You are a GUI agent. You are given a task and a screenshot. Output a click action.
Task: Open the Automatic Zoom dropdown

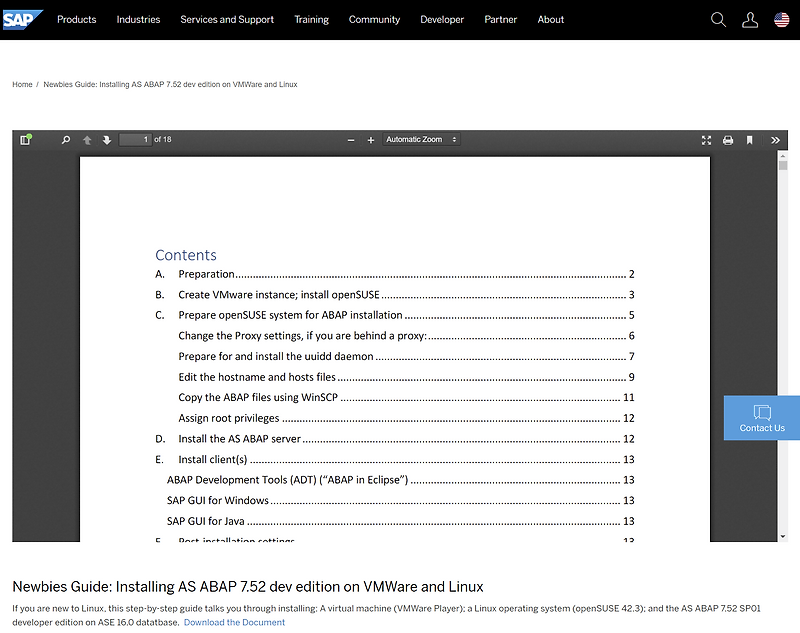(x=420, y=139)
